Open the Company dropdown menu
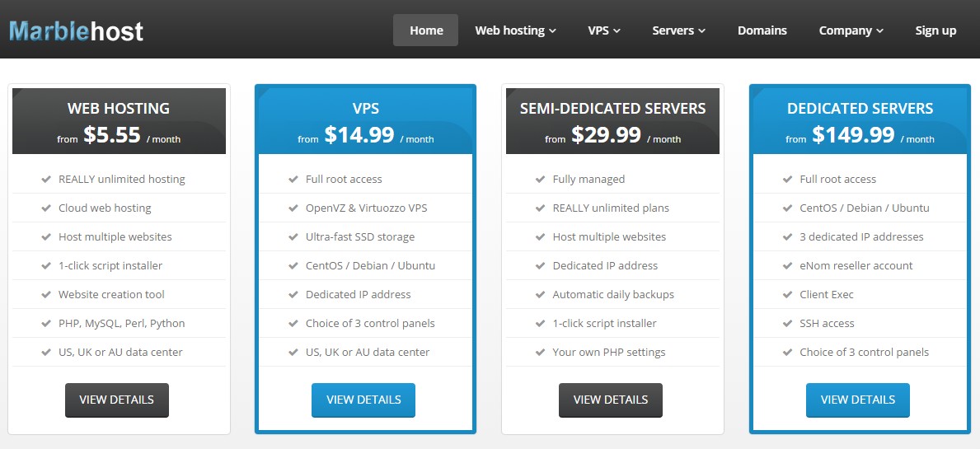This screenshot has height=449, width=980. tap(851, 30)
